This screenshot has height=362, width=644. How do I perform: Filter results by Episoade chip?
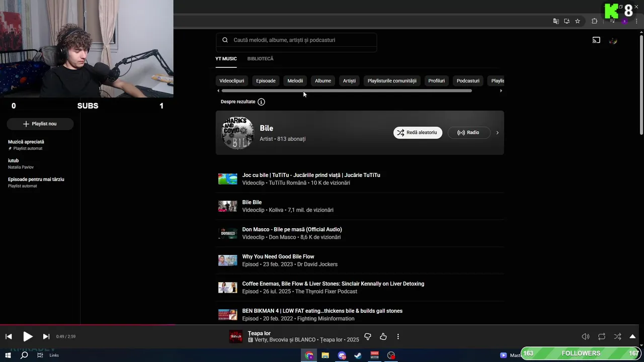pos(266,81)
